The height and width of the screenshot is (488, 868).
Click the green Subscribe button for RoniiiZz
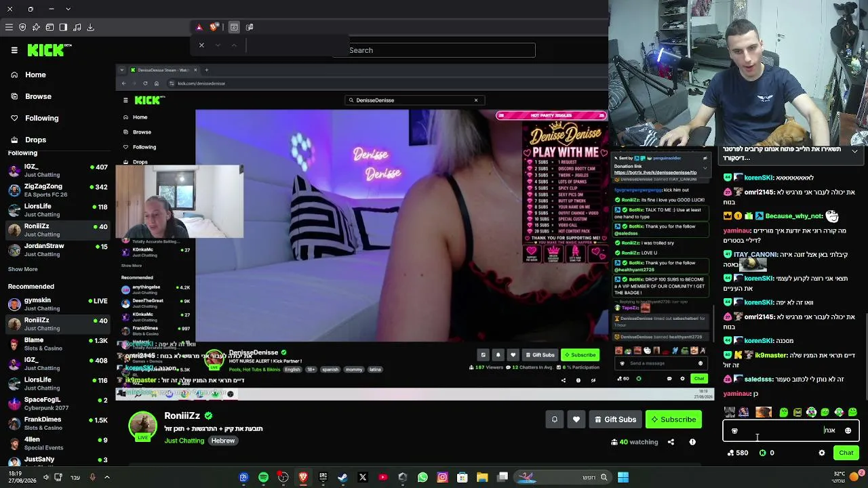click(x=673, y=420)
